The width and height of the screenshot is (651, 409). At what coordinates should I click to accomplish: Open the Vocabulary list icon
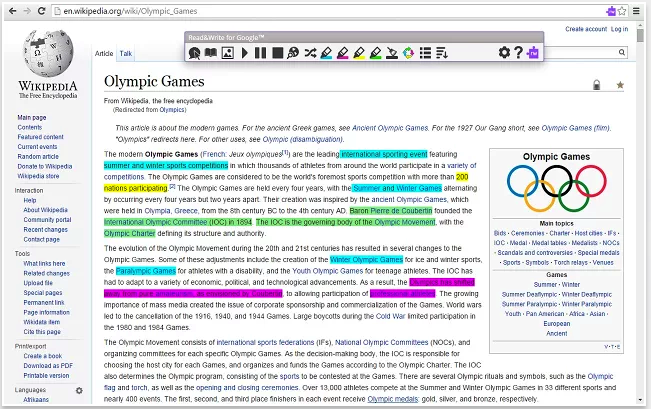click(x=425, y=53)
